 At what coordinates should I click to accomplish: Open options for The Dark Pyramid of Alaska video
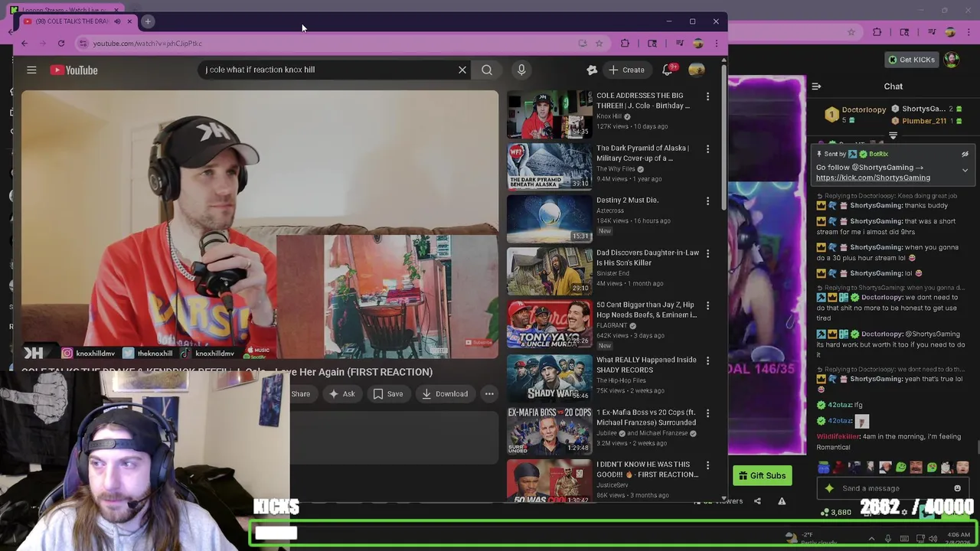(x=707, y=148)
